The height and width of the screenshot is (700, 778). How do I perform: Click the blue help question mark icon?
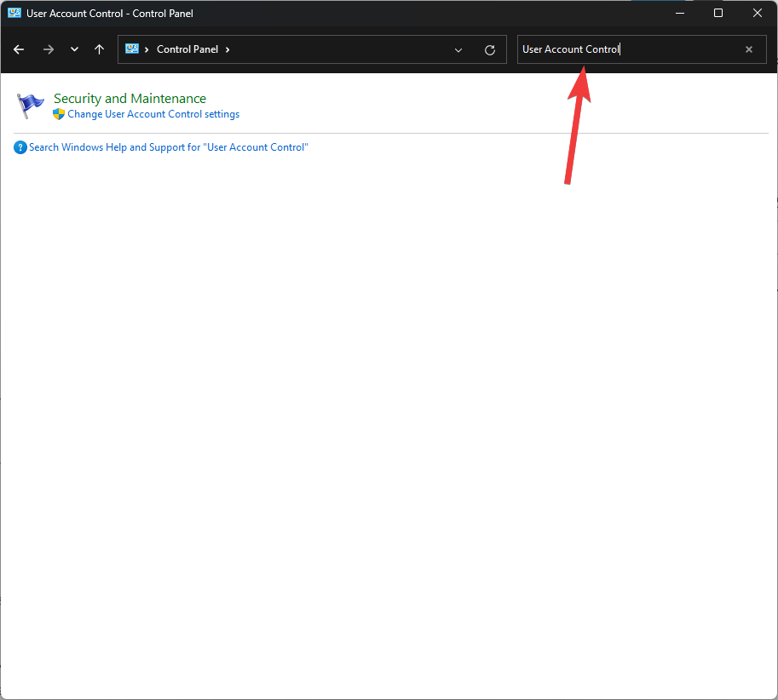pos(20,147)
